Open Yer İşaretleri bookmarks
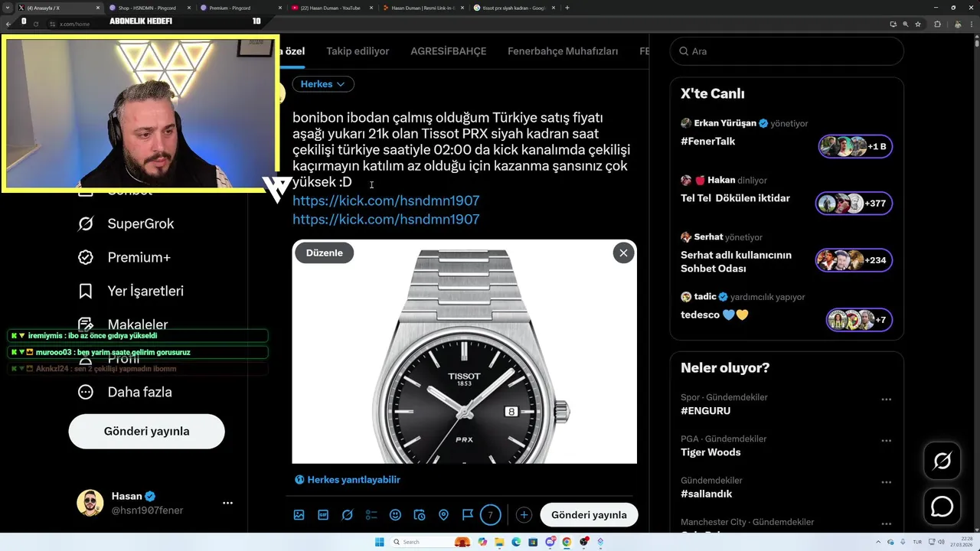This screenshot has height=551, width=980. [131, 291]
